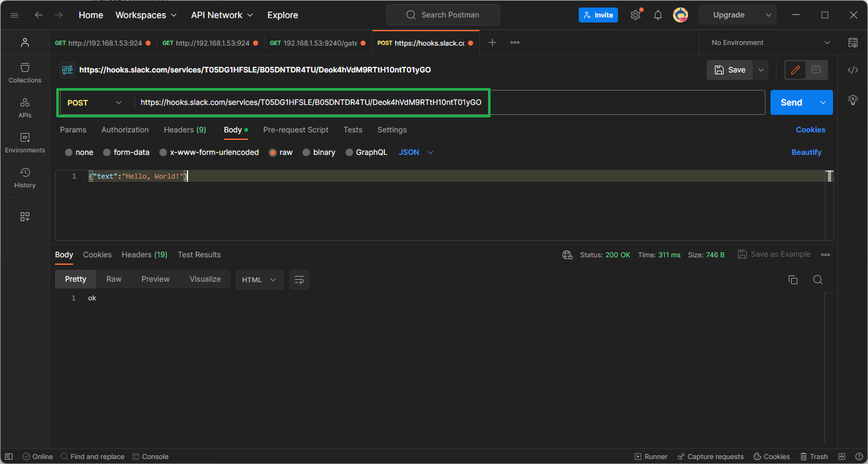
Task: Click the Beautify link
Action: tap(806, 152)
